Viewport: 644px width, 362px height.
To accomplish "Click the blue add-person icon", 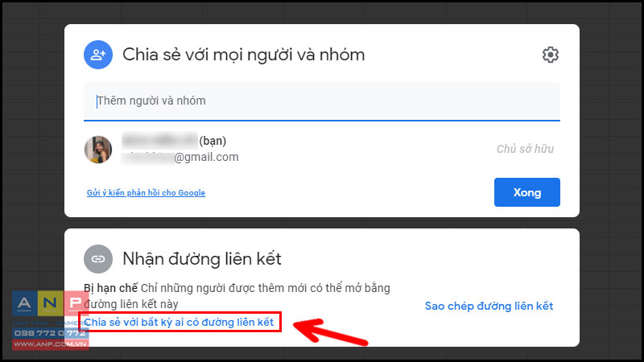I will 98,55.
